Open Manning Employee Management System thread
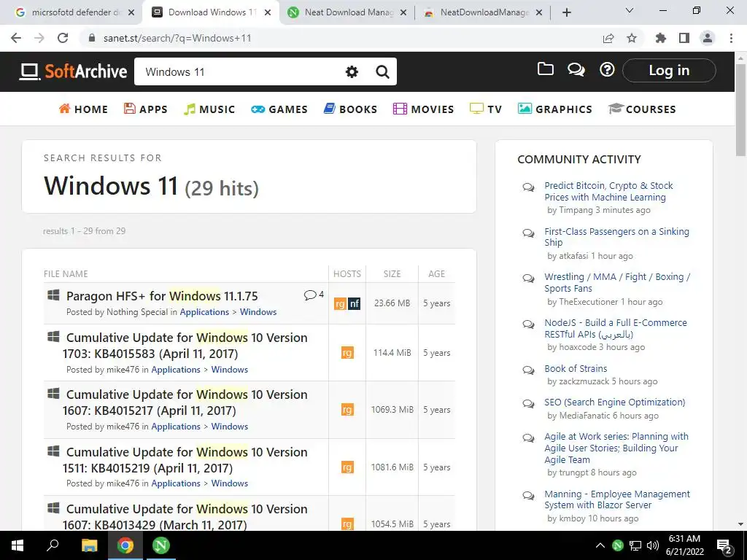 (617, 499)
